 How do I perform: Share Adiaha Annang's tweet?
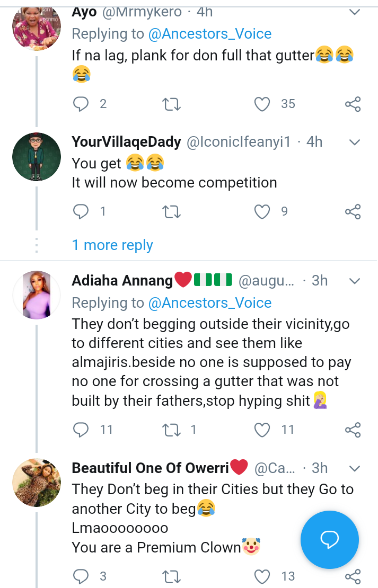tap(353, 430)
